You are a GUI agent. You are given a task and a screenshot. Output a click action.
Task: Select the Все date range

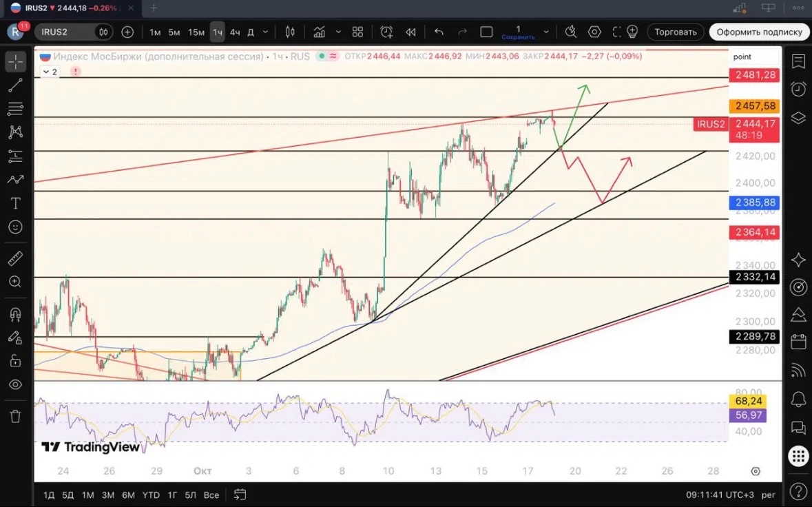pyautogui.click(x=211, y=495)
